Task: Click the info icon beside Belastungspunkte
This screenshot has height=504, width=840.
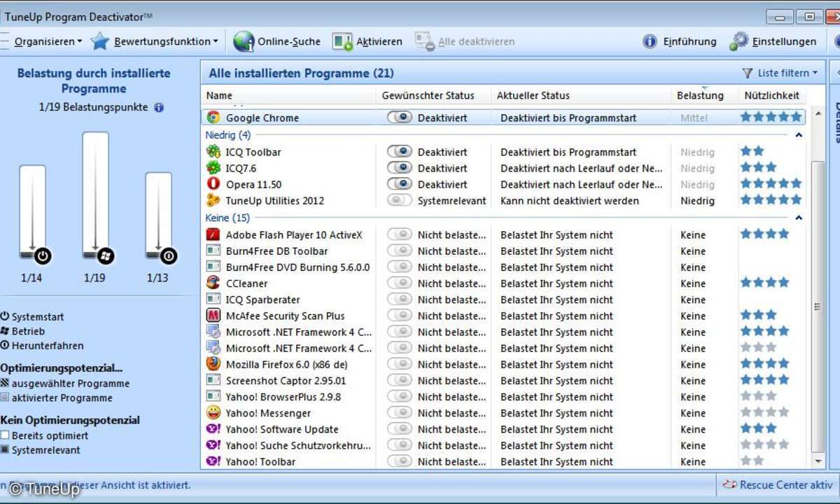Action: pyautogui.click(x=159, y=108)
